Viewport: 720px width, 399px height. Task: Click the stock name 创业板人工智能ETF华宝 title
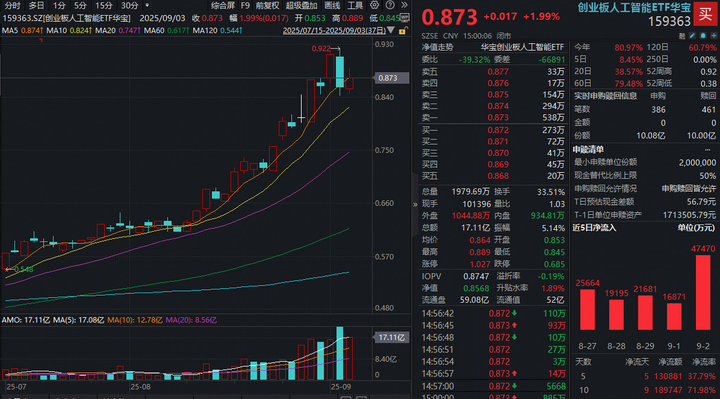tap(634, 7)
